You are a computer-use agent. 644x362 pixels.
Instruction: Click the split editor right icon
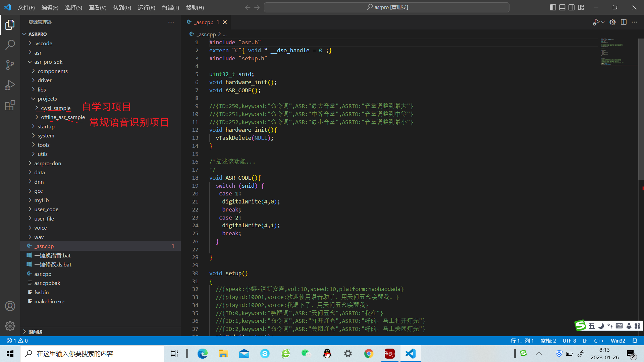click(624, 22)
